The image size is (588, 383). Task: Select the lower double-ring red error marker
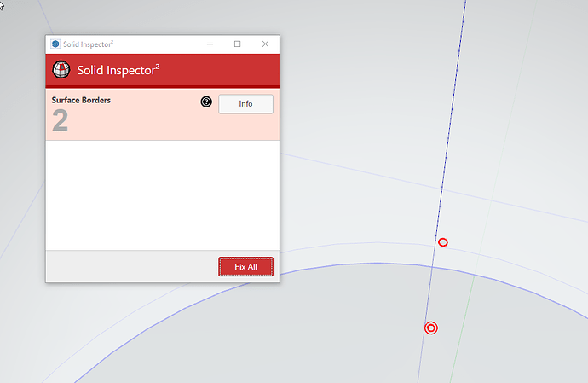(431, 328)
